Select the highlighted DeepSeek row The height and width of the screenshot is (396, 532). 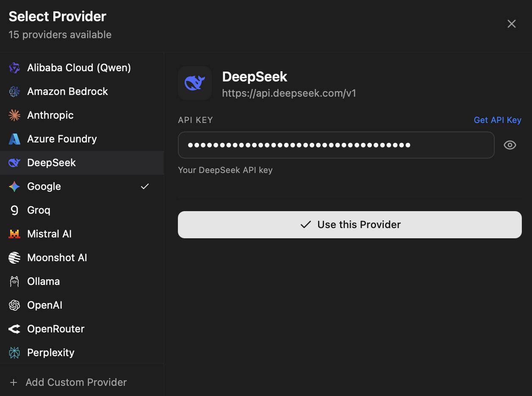tap(82, 163)
